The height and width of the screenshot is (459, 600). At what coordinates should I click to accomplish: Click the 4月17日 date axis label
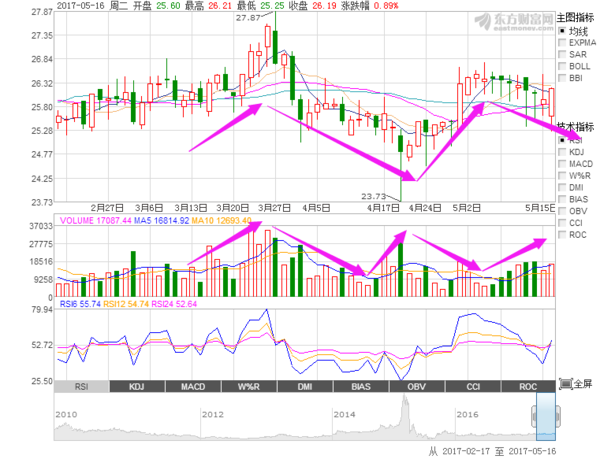(383, 208)
